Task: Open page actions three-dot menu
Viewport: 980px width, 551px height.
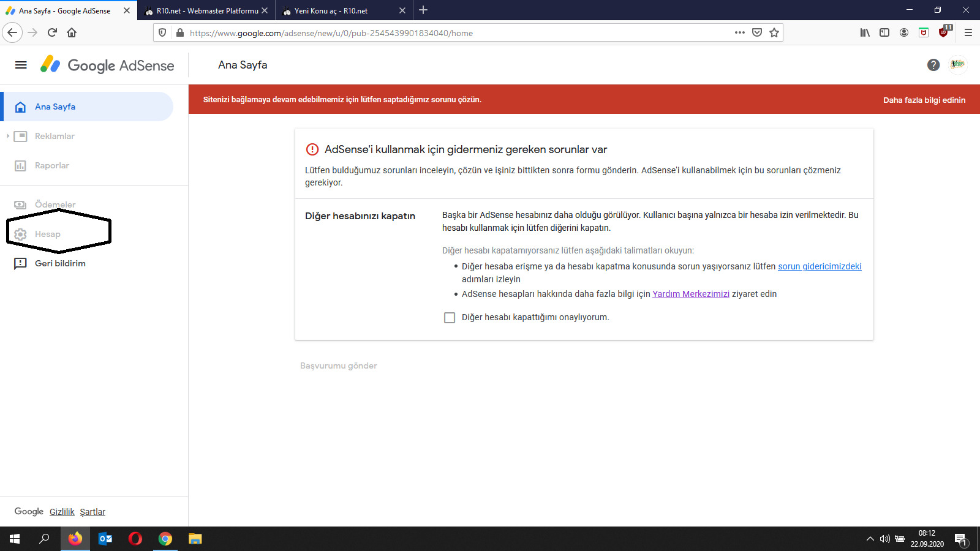Action: point(740,32)
